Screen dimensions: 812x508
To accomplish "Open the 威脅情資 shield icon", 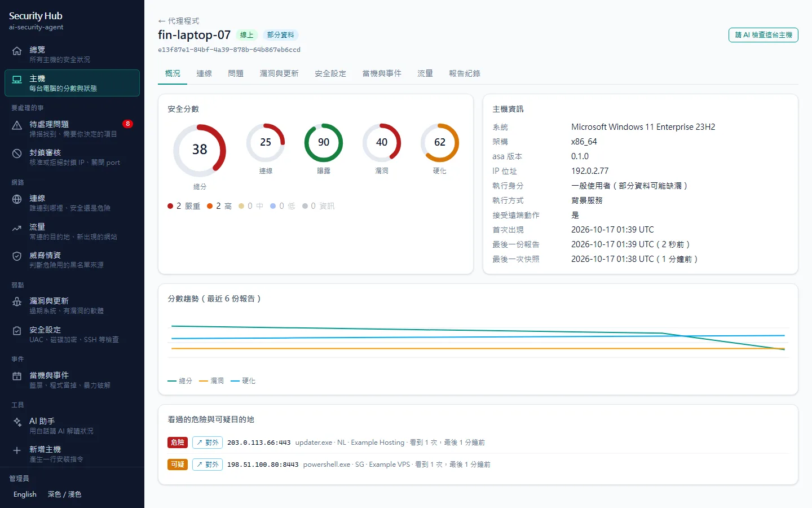I will 17,256.
